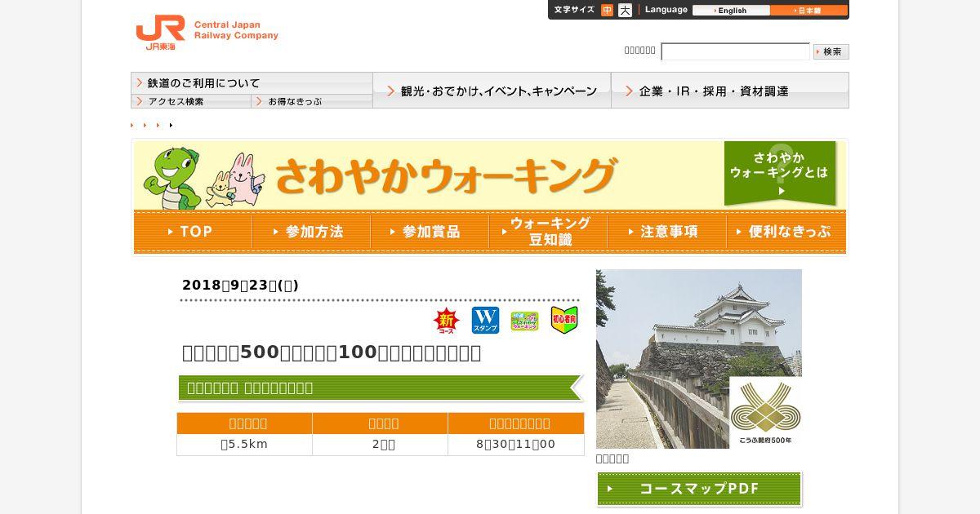
Task: Click the さわやかウォーキング green course icon
Action: click(524, 321)
